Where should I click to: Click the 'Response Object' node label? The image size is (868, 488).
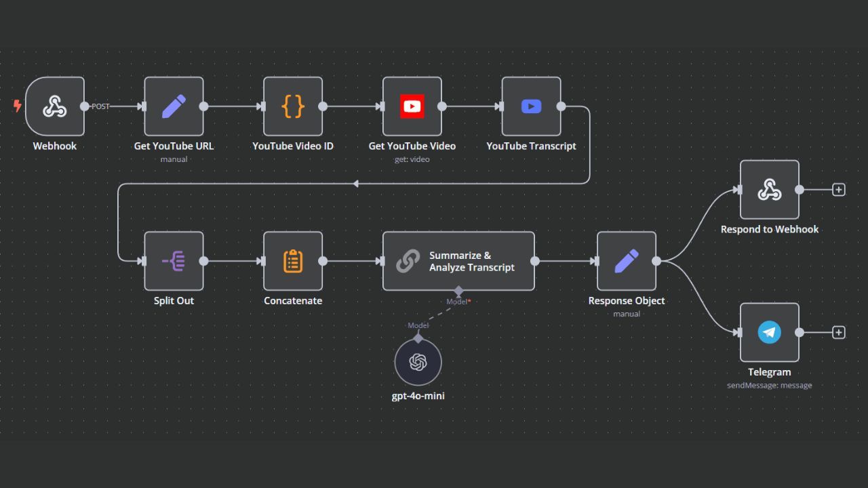627,300
